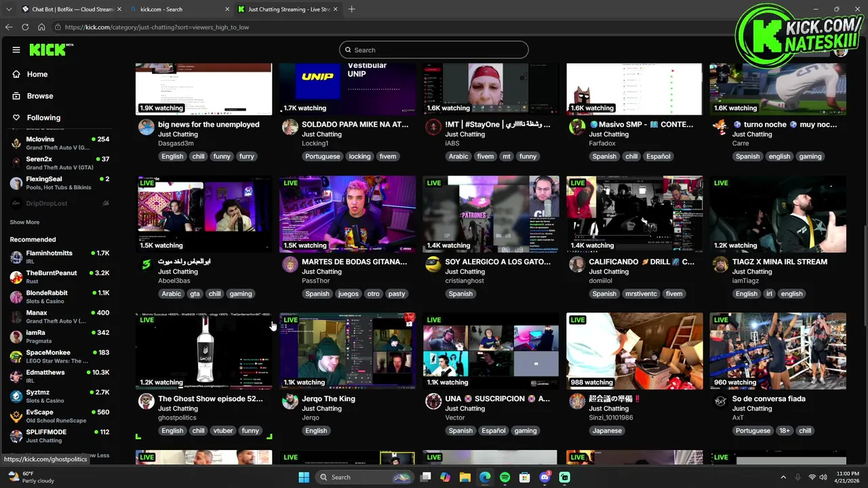Image resolution: width=868 pixels, height=488 pixels.
Task: Click the ghostpolitics channel name
Action: pyautogui.click(x=177, y=418)
